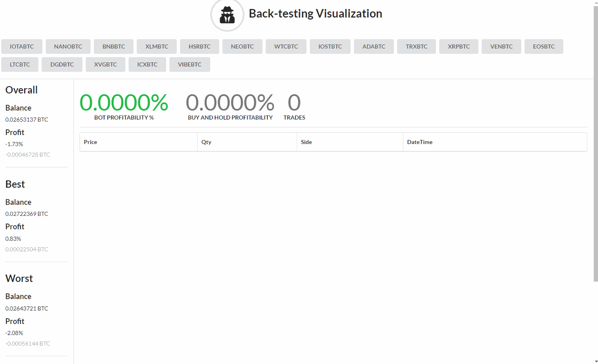Open the EOSBTC back-test results

point(544,46)
